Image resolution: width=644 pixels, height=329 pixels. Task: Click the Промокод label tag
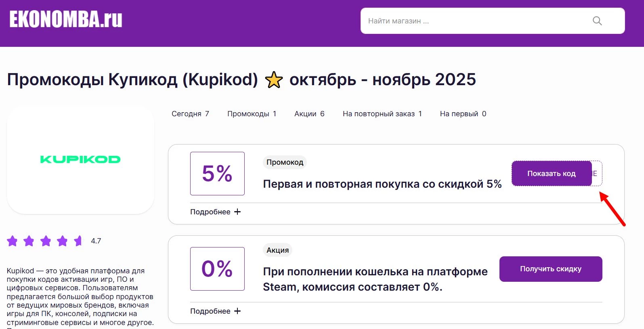point(285,162)
